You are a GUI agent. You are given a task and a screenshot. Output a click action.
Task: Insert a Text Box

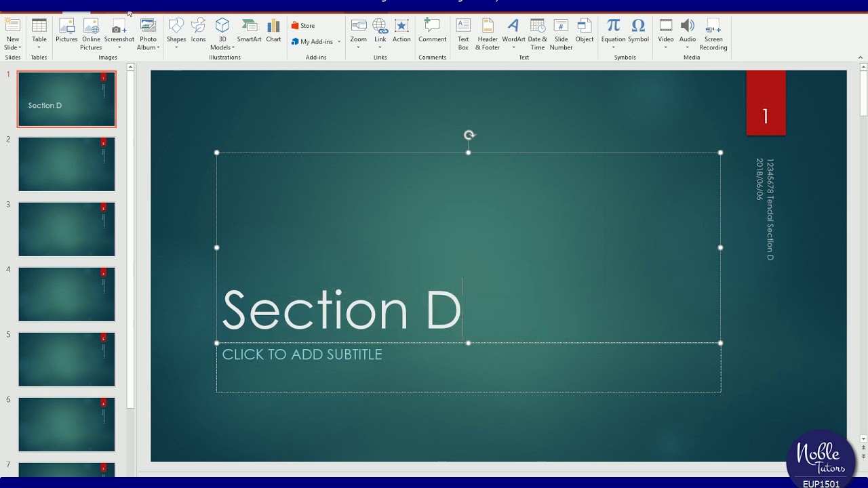coord(463,35)
